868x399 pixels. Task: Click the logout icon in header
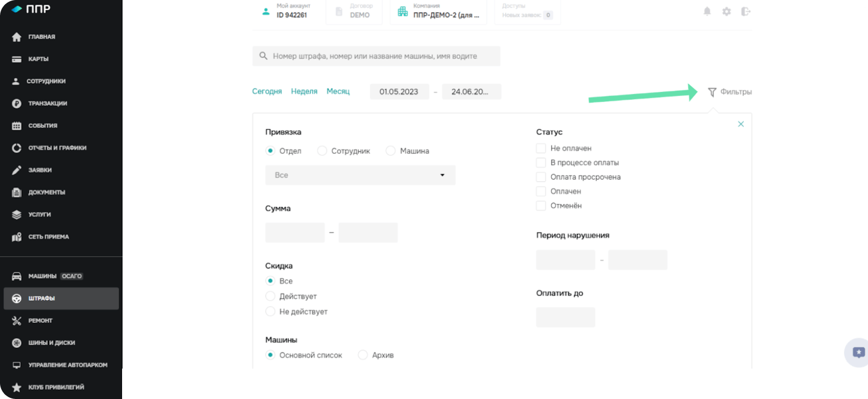(746, 11)
